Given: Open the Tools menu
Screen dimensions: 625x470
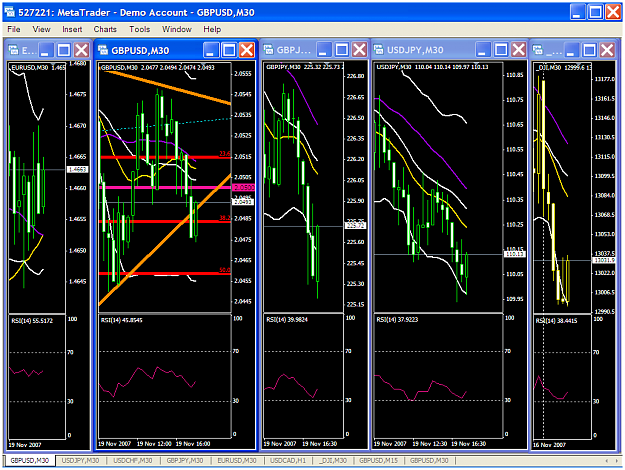Looking at the screenshot, I should [x=140, y=29].
